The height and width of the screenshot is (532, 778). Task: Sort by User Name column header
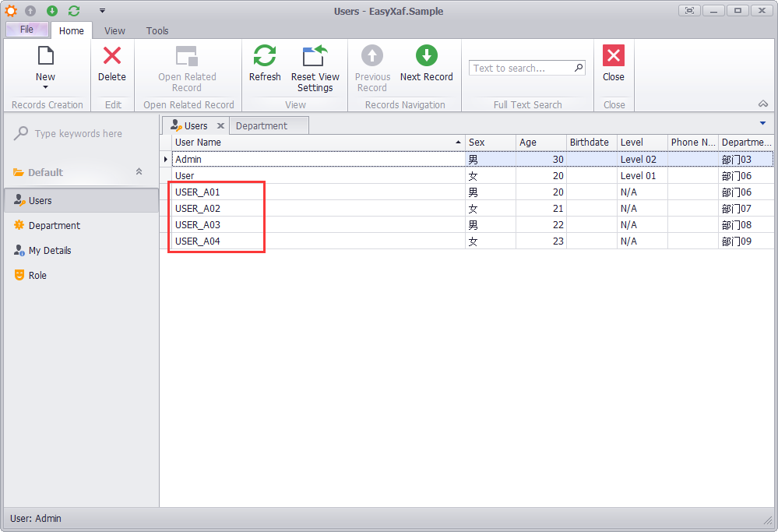[x=312, y=143]
